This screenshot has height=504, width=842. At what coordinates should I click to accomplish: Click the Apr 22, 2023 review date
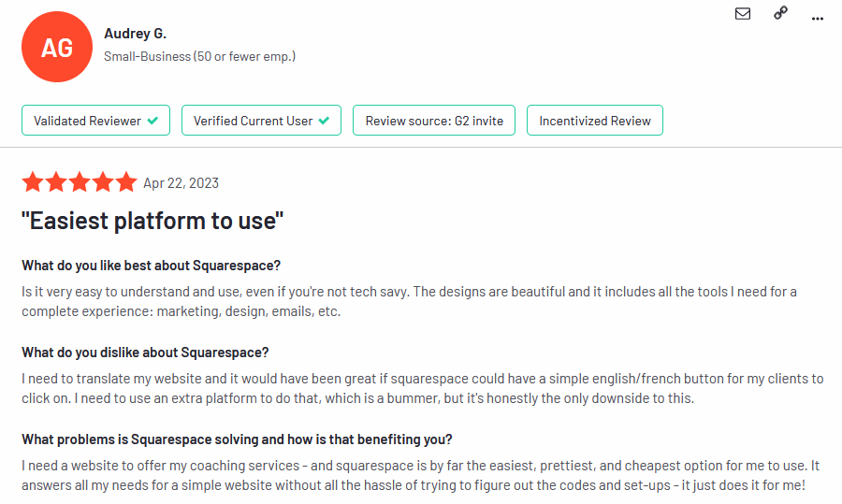click(181, 183)
